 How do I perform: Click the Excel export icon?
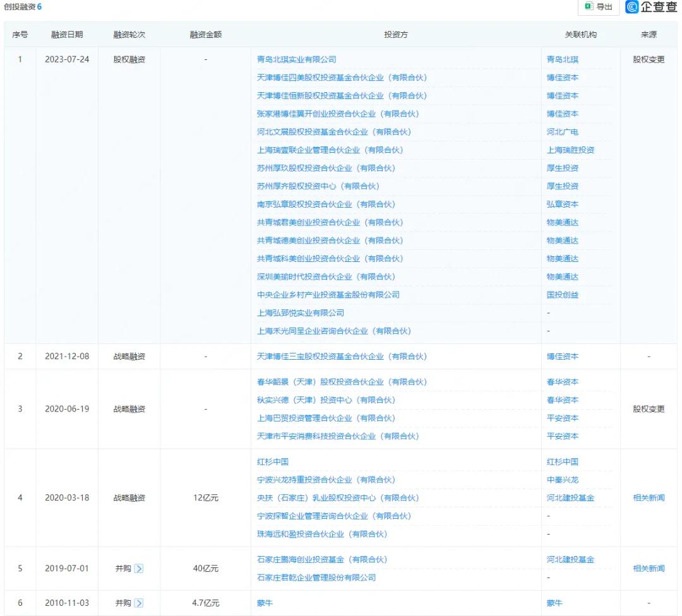tap(589, 7)
